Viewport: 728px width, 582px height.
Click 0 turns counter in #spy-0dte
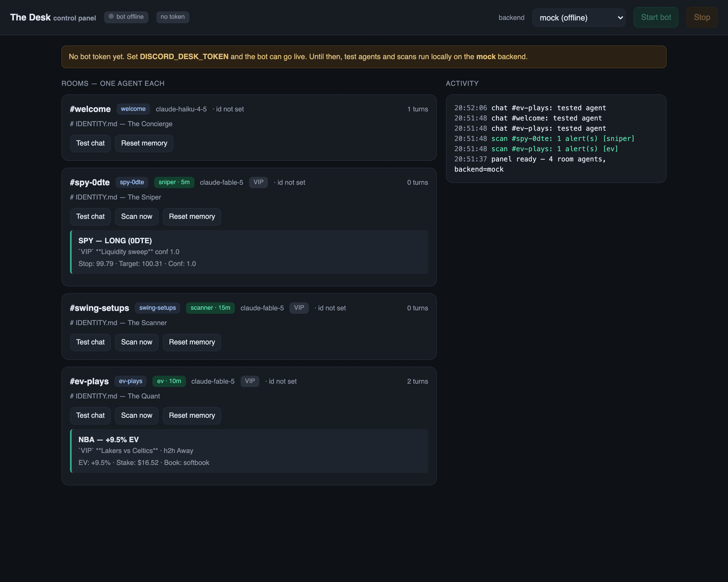point(417,182)
